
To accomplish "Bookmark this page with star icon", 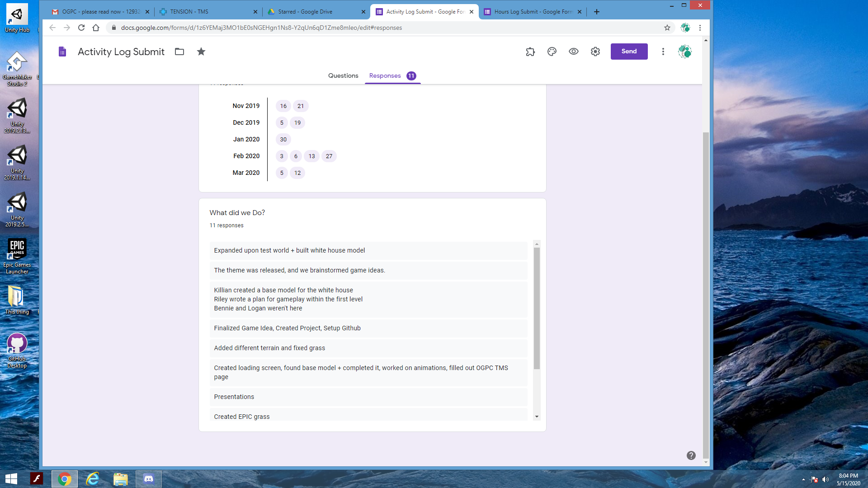I will 667,28.
